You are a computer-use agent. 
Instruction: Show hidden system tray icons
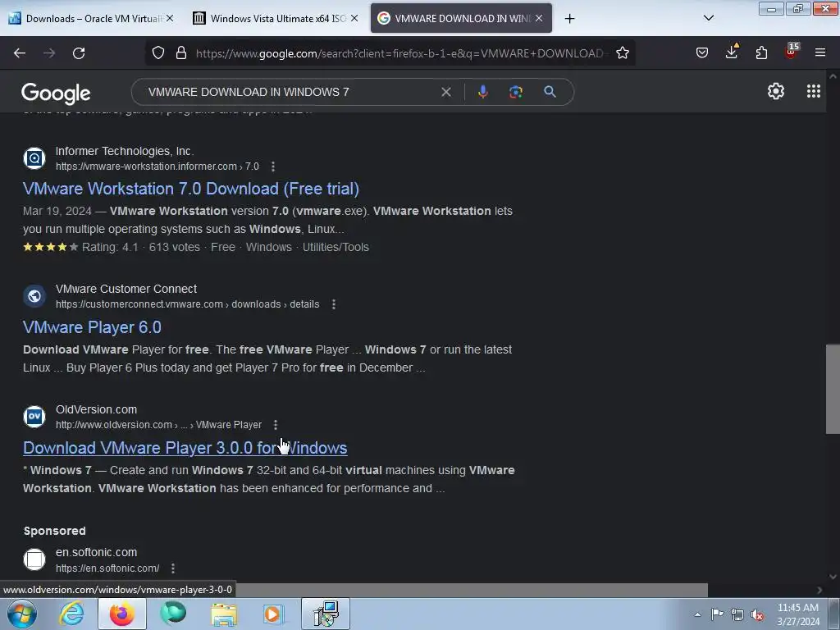coord(697,614)
